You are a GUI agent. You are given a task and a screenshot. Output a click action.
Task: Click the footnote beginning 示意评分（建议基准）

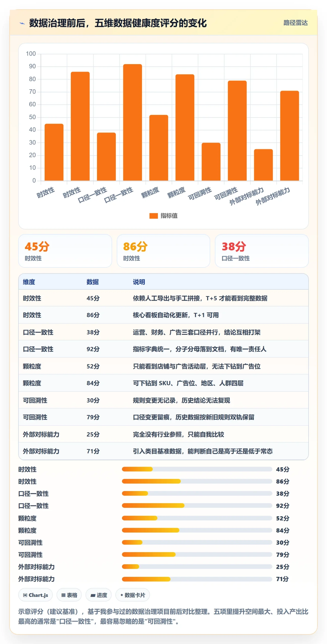click(163, 616)
